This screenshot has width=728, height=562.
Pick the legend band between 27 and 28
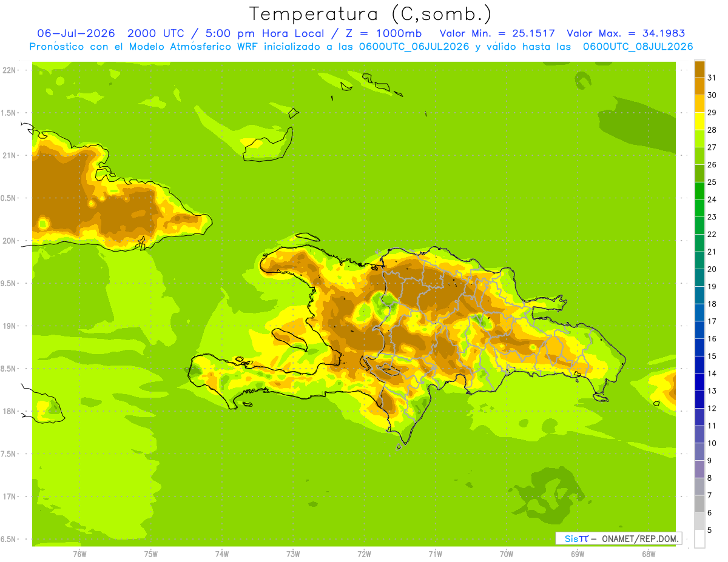click(x=699, y=139)
